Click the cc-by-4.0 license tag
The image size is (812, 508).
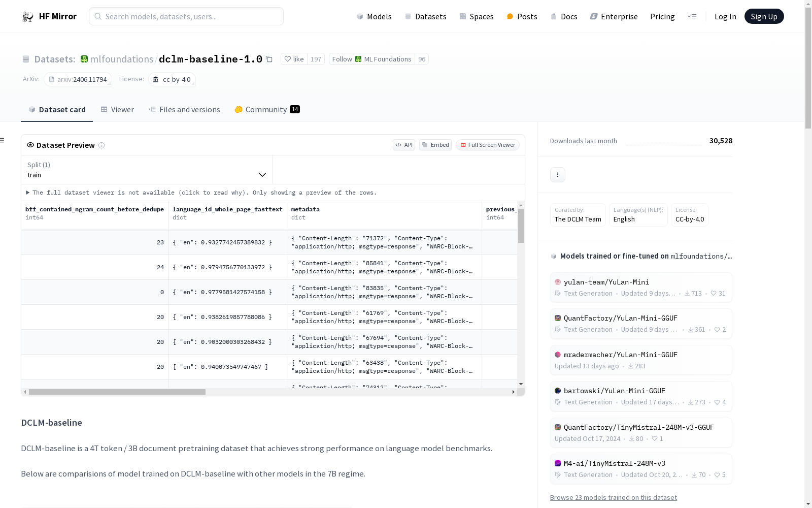tap(172, 80)
